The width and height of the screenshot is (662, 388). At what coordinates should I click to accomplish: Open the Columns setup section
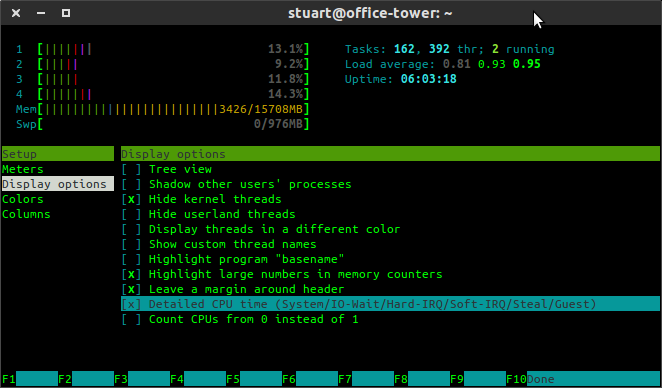click(x=26, y=214)
